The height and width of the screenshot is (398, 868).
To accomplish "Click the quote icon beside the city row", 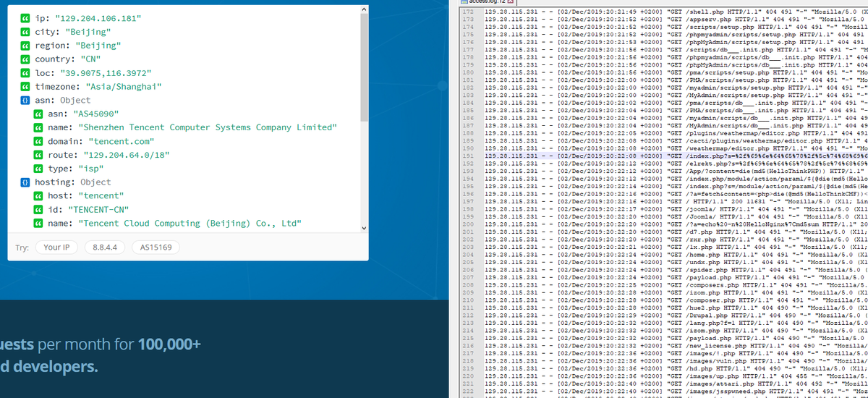I will (26, 33).
